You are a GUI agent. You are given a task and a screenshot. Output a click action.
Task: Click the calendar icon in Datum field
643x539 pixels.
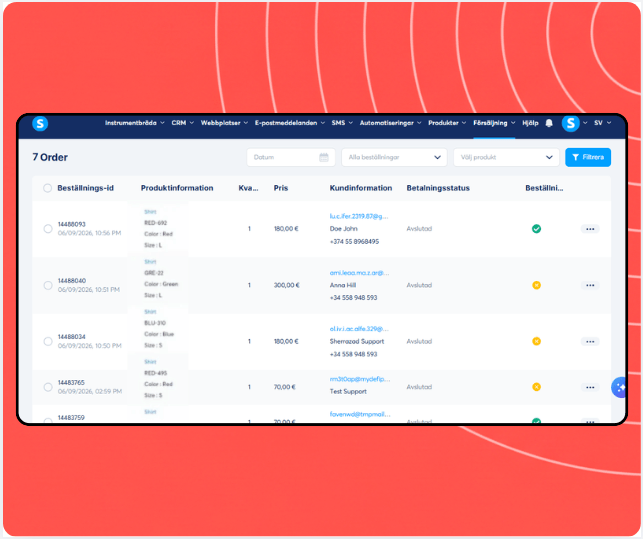click(x=324, y=157)
